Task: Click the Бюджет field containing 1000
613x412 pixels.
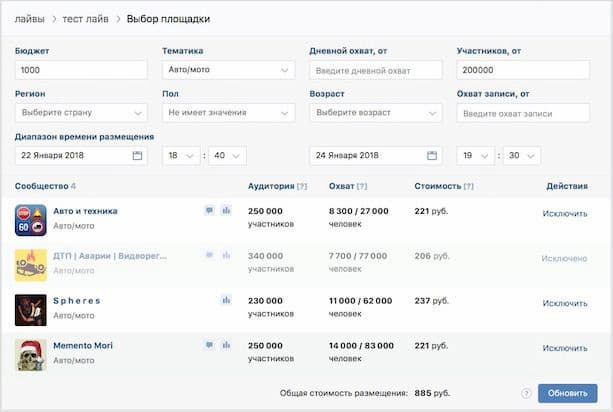Action: (81, 70)
